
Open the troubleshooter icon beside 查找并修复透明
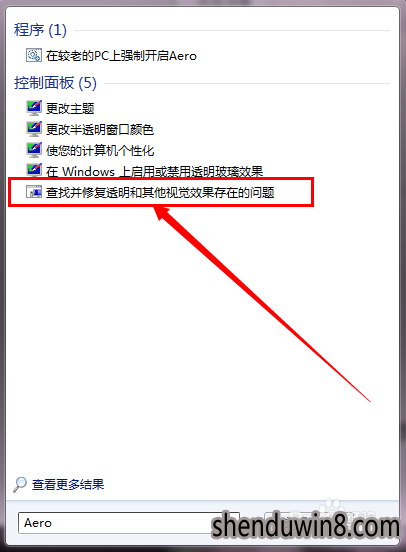pyautogui.click(x=34, y=192)
